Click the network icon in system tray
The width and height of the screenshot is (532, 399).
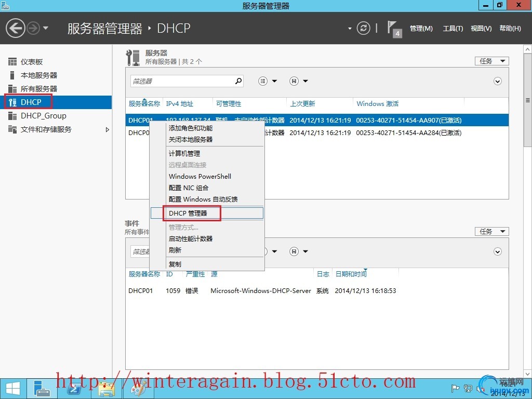tap(468, 389)
